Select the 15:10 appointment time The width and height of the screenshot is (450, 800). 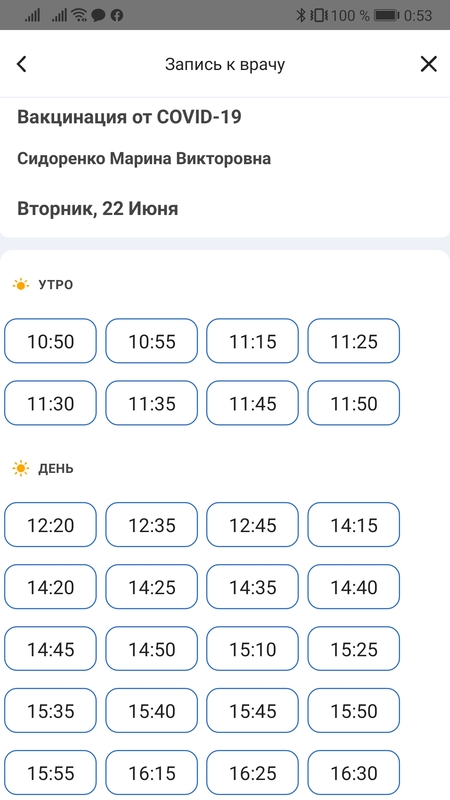[252, 649]
